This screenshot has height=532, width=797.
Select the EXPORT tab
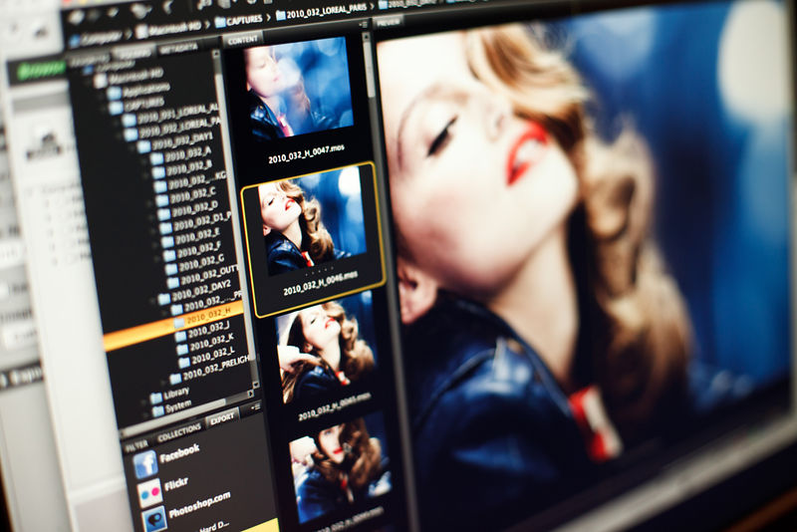(222, 419)
